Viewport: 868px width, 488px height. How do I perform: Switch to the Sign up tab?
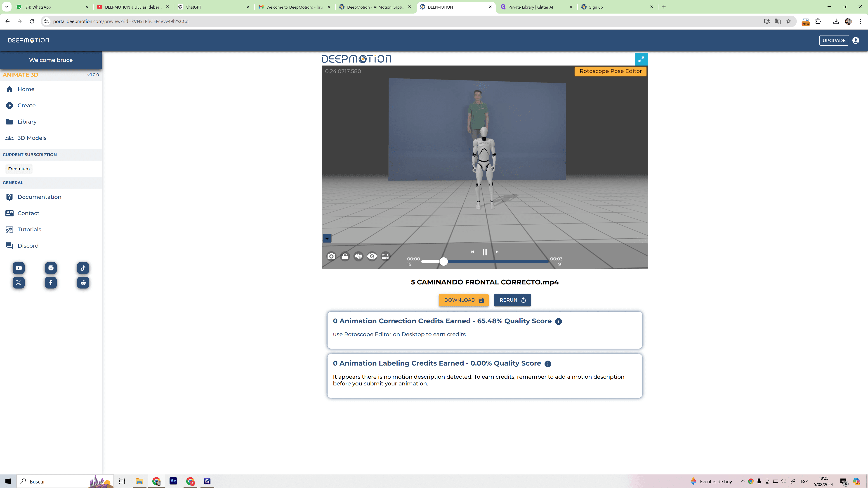point(617,7)
